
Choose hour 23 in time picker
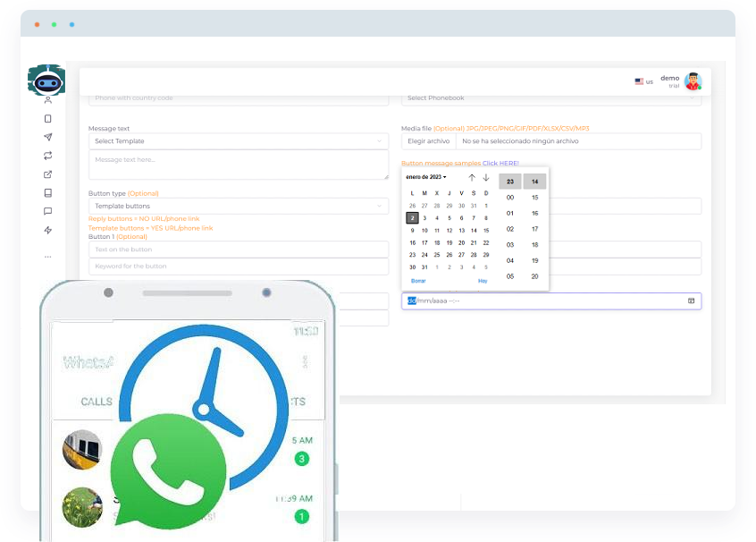(510, 182)
